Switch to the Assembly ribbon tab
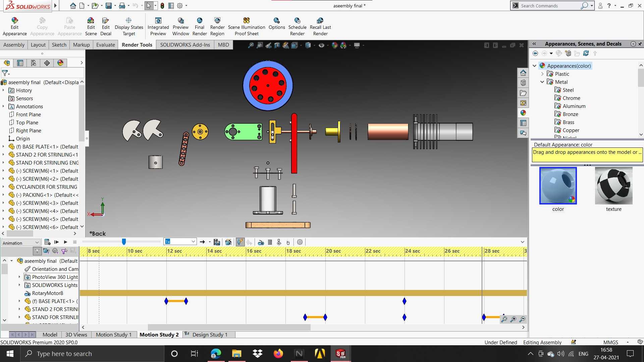This screenshot has height=362, width=644. point(14,45)
